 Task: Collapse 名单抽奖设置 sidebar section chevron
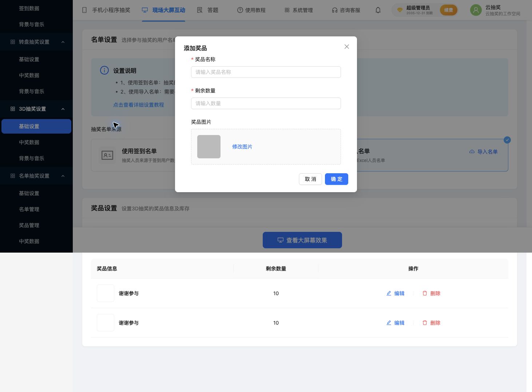(63, 176)
